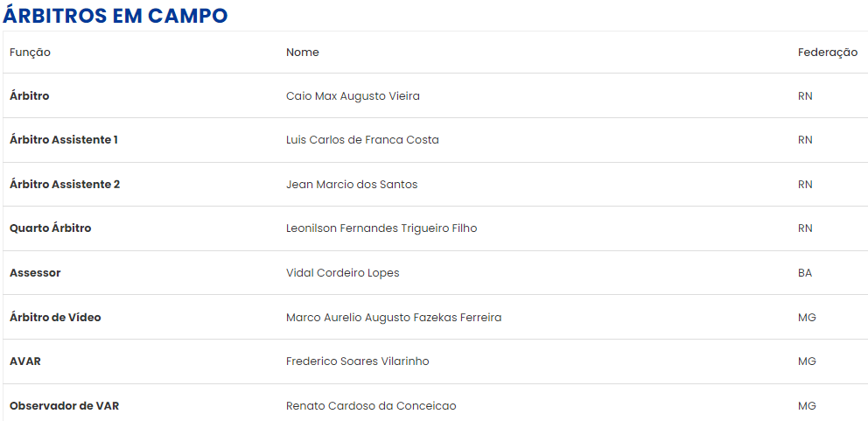This screenshot has height=421, width=868.
Task: Select Árbitro Assistente 2 row label
Action: (65, 185)
